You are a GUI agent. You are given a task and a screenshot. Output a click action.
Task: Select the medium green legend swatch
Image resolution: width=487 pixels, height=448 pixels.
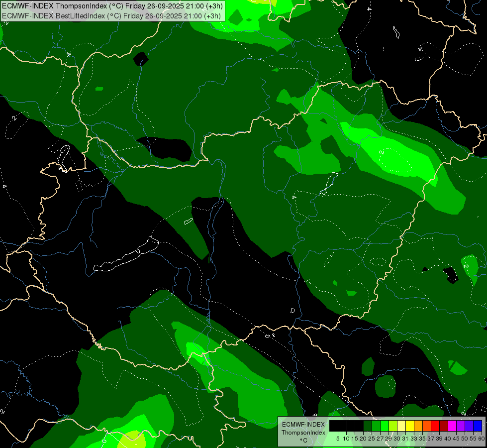(376, 426)
